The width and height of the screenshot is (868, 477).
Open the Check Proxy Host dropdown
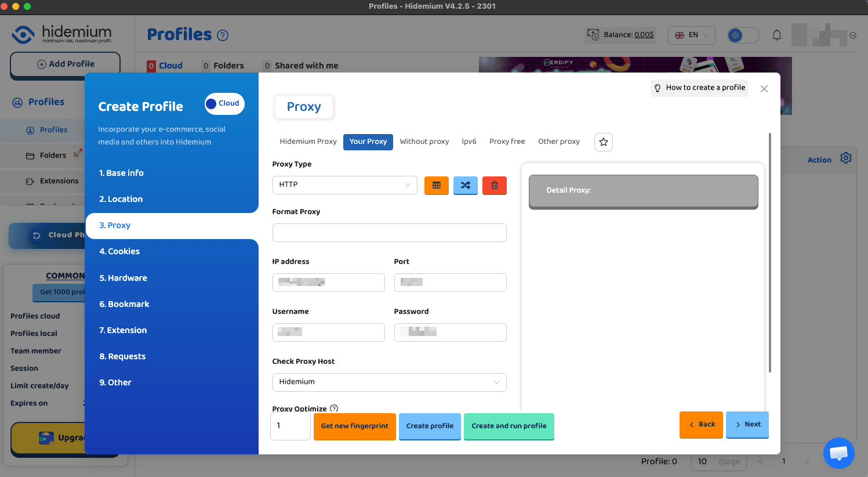pyautogui.click(x=389, y=382)
